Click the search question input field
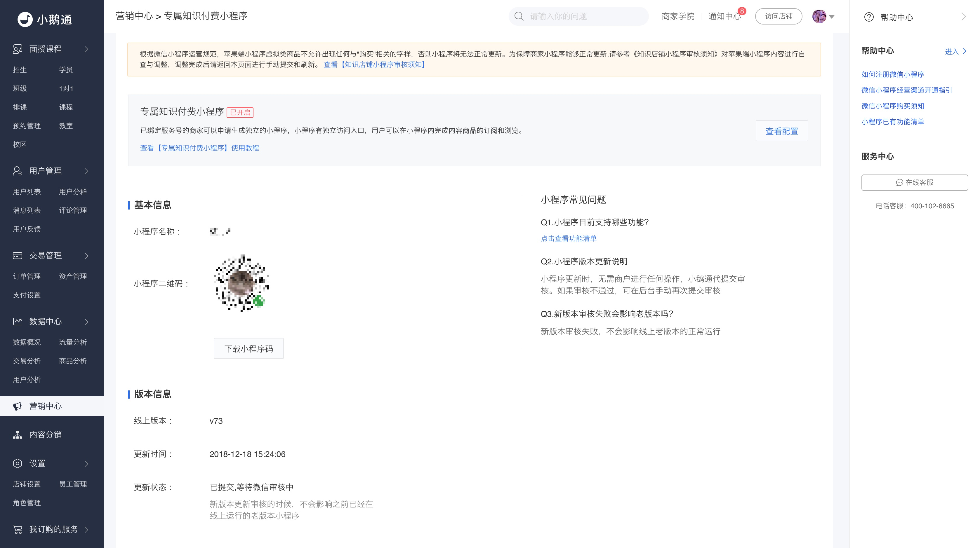Screen dimensions: 980x548 pos(578,16)
